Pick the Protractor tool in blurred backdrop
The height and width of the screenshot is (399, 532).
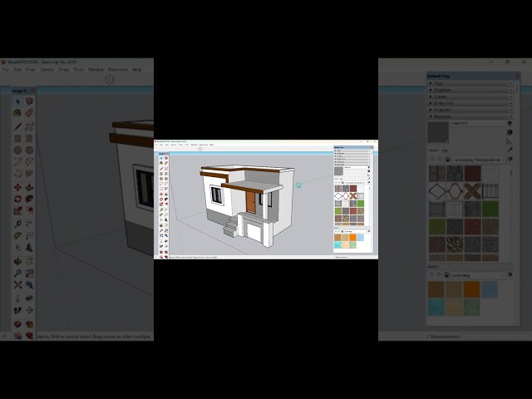point(17,235)
